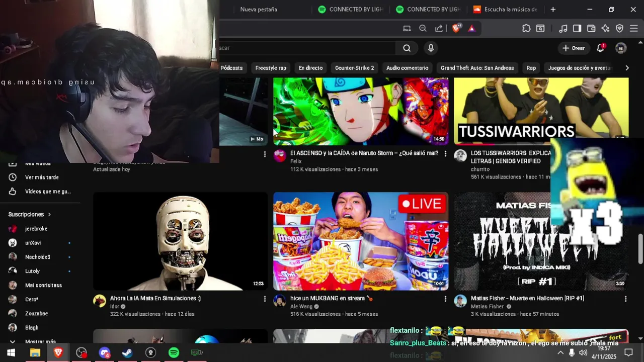The height and width of the screenshot is (362, 644).
Task: Open YouTube notifications bell
Action: click(600, 48)
